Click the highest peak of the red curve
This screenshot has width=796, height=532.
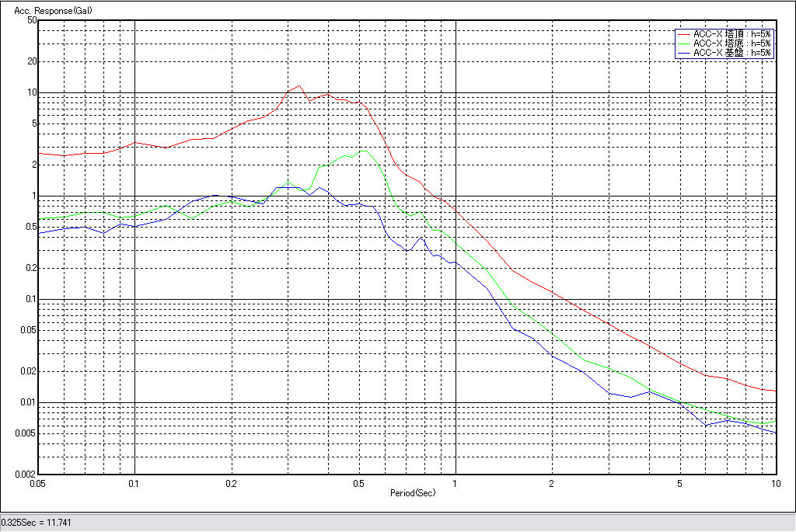(x=299, y=85)
